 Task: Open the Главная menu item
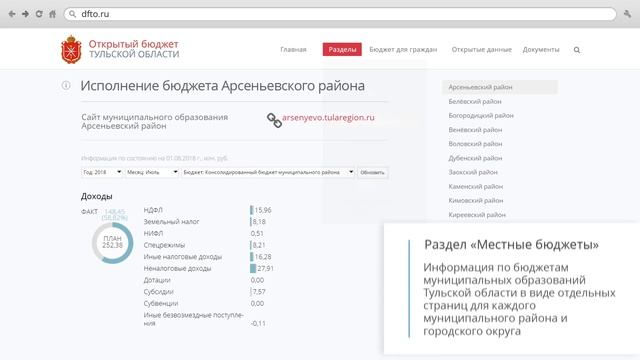click(293, 49)
